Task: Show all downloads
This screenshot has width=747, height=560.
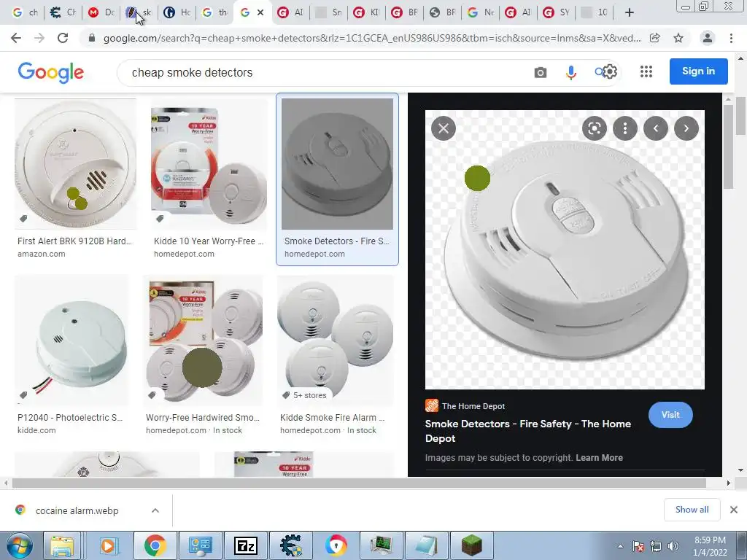Action: pos(692,510)
